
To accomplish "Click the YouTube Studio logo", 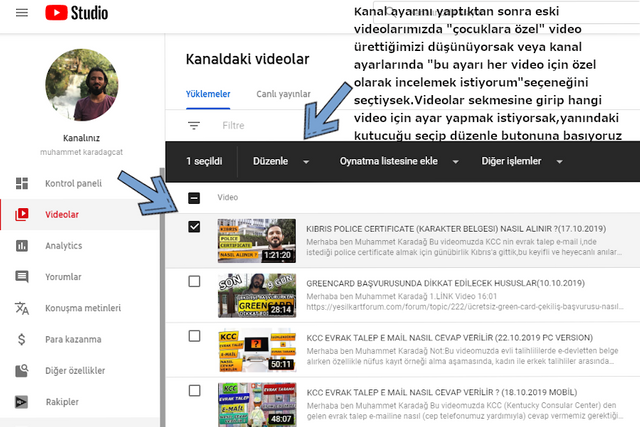I will coord(76,13).
